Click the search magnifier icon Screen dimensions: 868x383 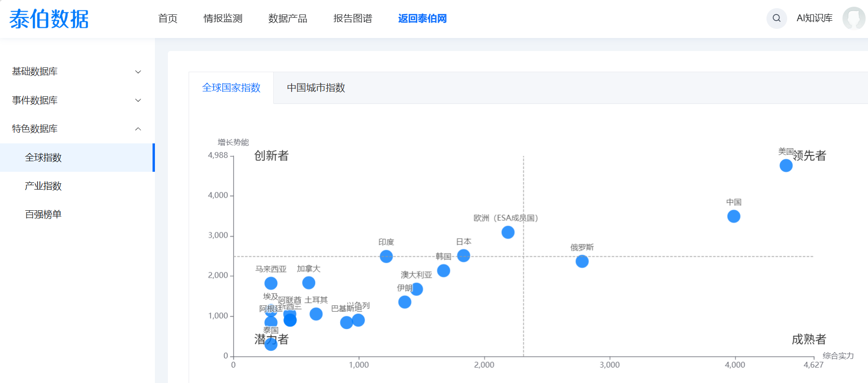(x=776, y=18)
